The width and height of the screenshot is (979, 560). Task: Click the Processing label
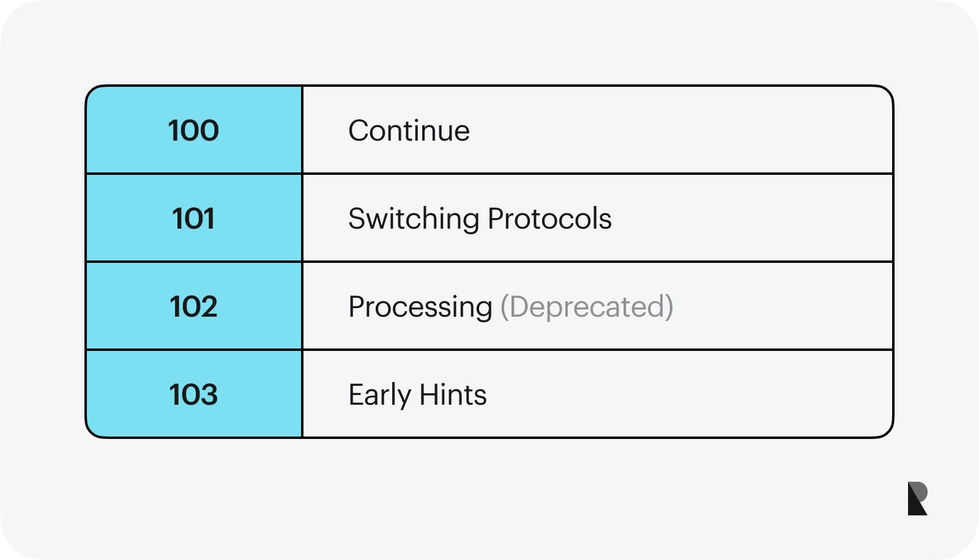coord(420,307)
